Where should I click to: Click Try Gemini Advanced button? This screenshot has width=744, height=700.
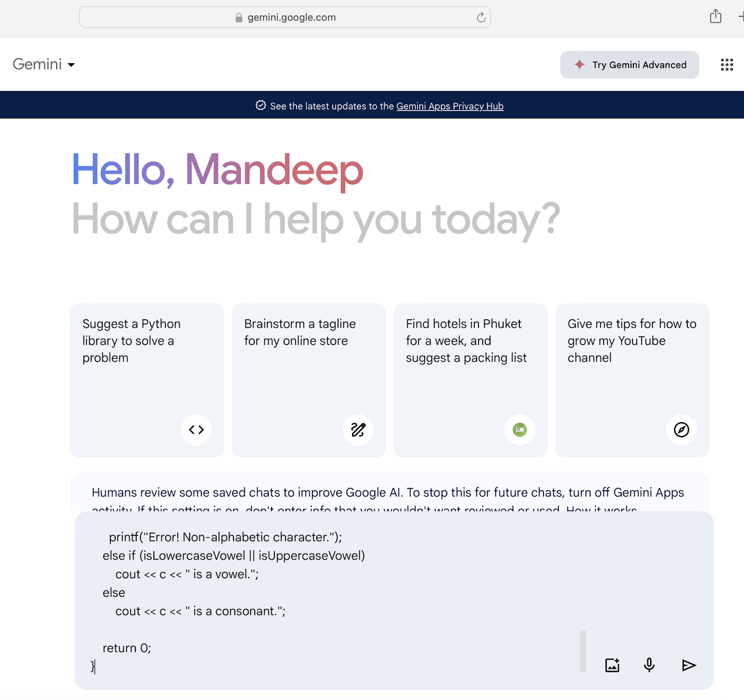tap(630, 65)
